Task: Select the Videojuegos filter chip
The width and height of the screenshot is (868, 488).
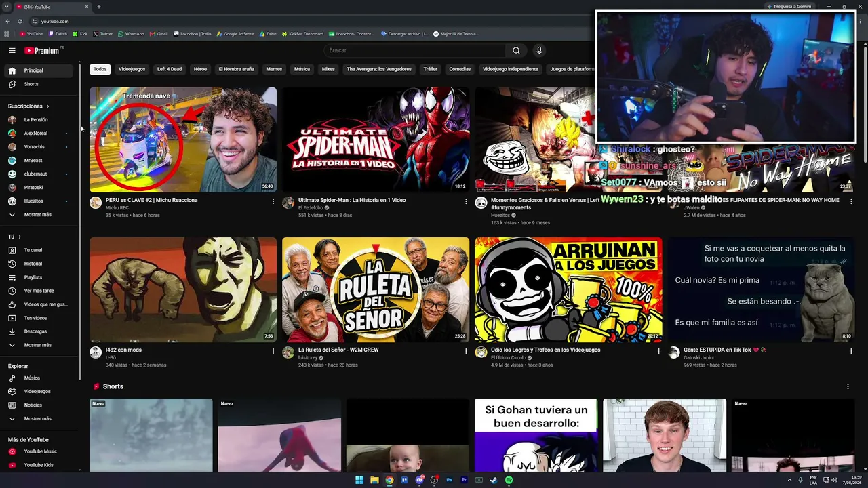Action: click(x=132, y=69)
